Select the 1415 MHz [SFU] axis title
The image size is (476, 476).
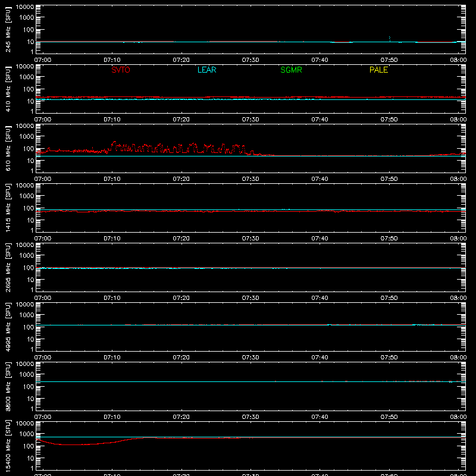(8, 208)
